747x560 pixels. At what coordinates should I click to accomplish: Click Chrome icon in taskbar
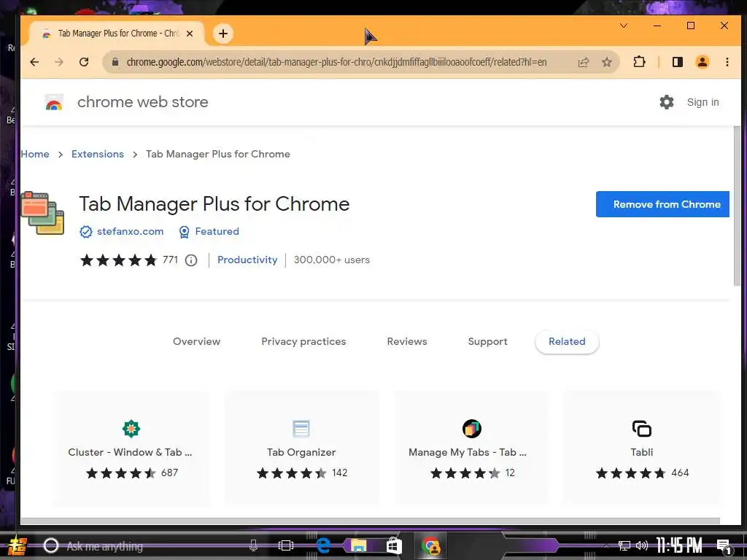coord(431,545)
